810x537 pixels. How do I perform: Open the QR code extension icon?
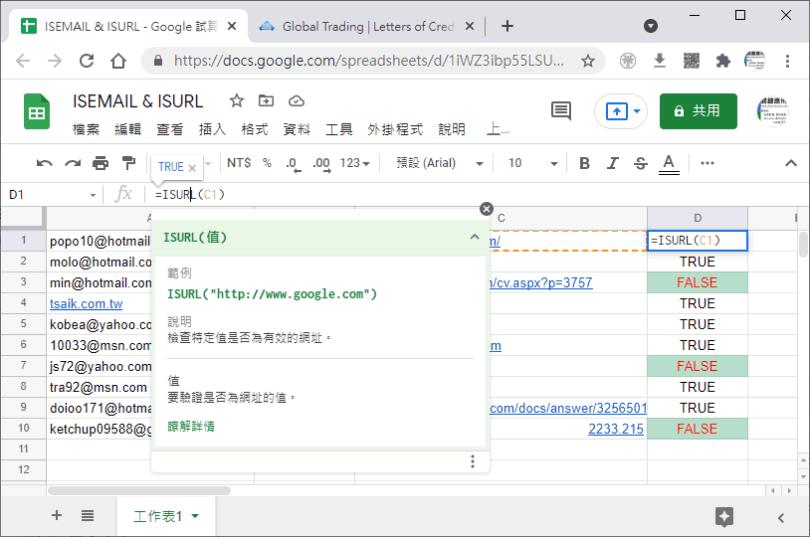click(691, 61)
